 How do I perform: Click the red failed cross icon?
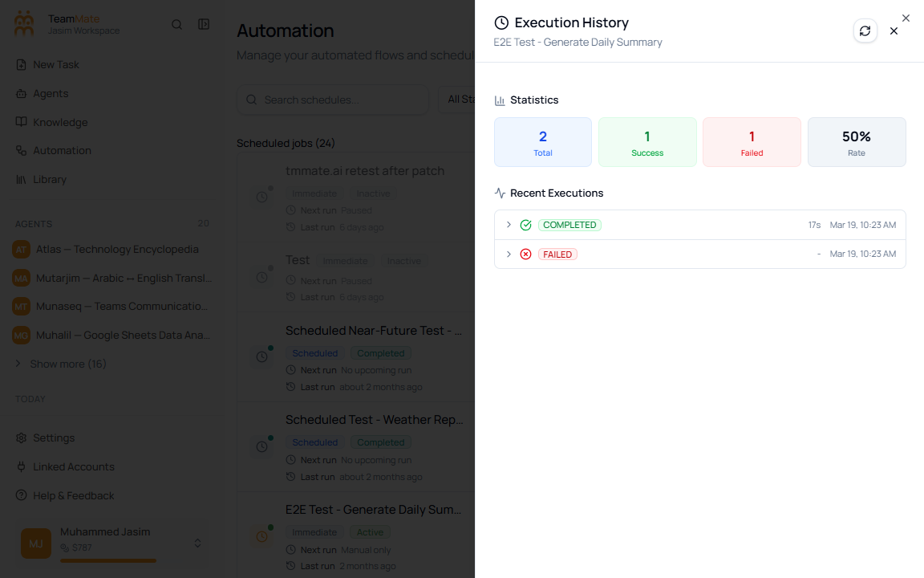tap(525, 254)
